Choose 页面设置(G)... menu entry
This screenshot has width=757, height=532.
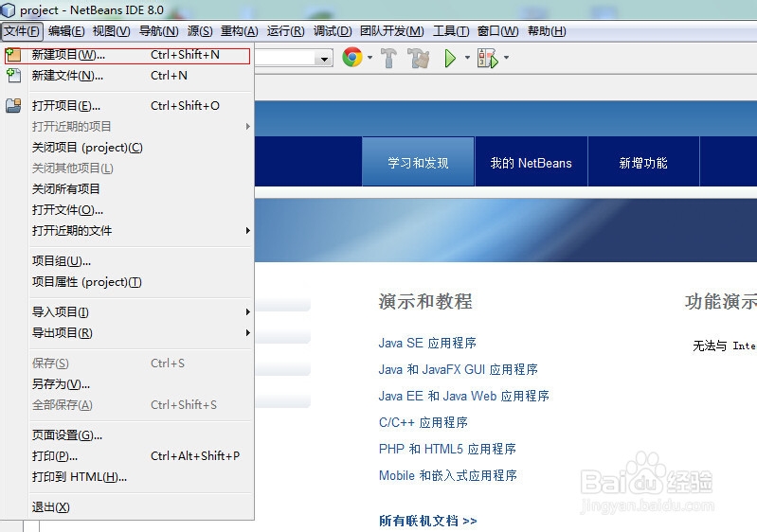click(128, 435)
